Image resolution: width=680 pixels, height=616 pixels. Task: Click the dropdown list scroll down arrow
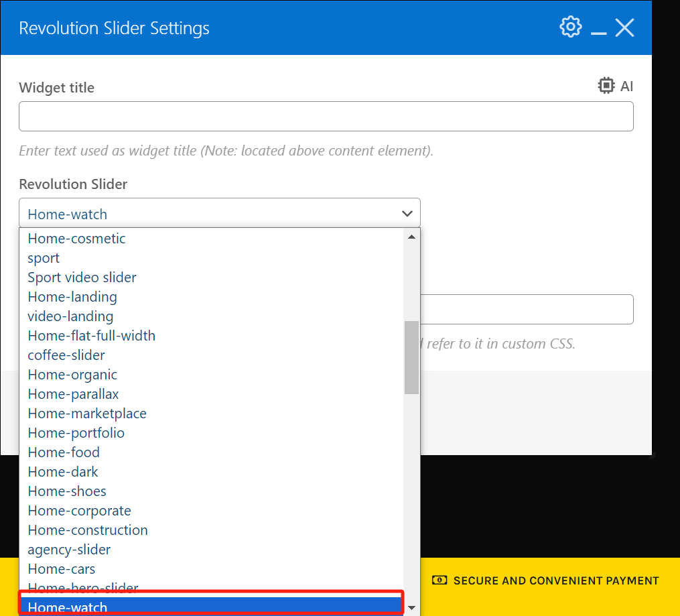[411, 609]
